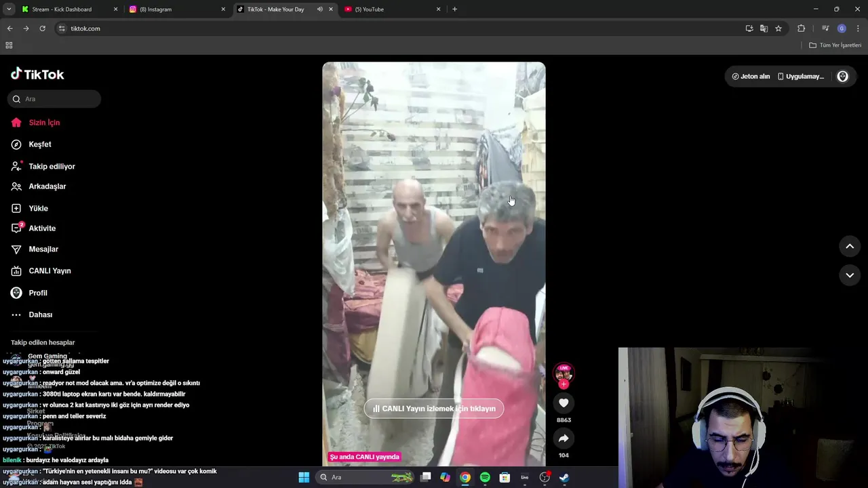Open Steam from taskbar

tap(564, 477)
